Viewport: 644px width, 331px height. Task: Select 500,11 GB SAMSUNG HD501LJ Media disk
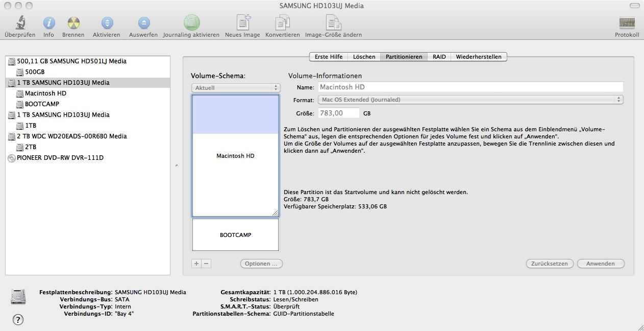[x=88, y=61]
